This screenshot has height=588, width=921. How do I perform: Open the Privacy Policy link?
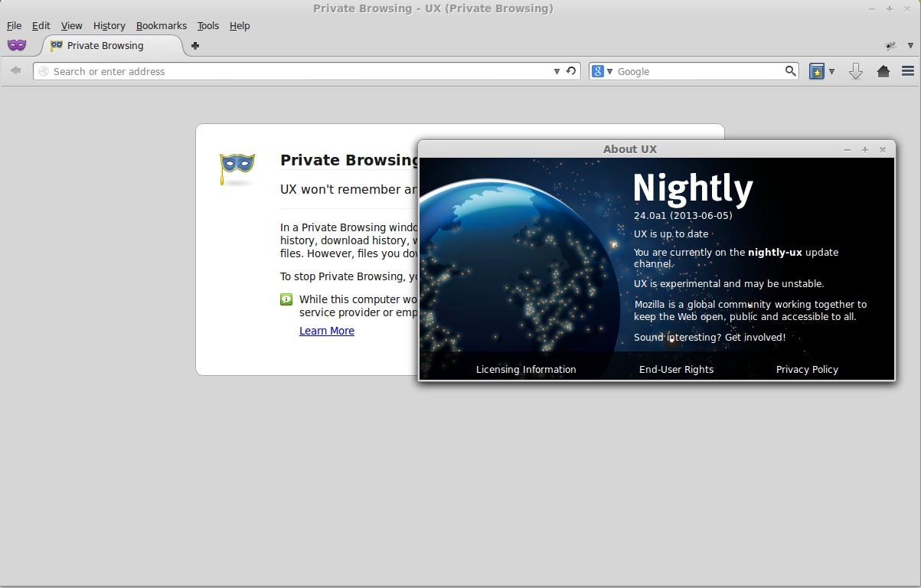coord(807,369)
